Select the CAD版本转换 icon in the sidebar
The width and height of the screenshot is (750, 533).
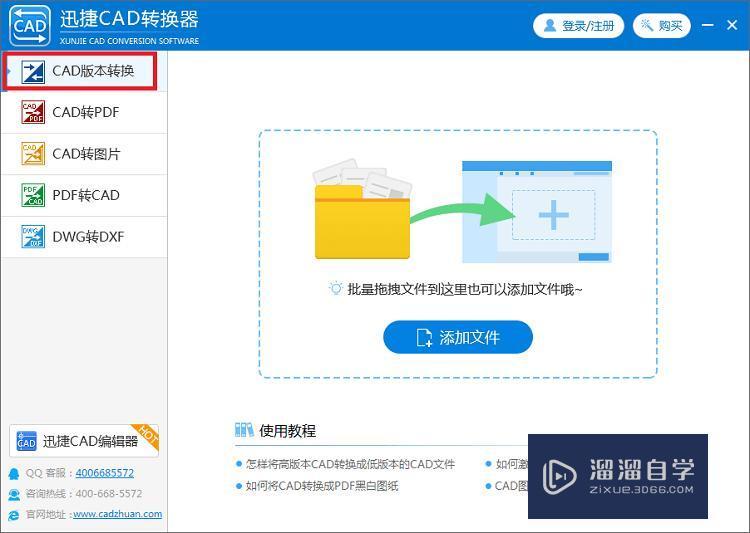pos(33,72)
